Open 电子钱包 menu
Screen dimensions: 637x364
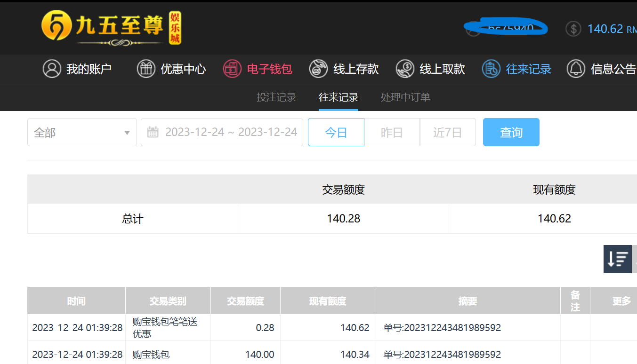pyautogui.click(x=258, y=69)
